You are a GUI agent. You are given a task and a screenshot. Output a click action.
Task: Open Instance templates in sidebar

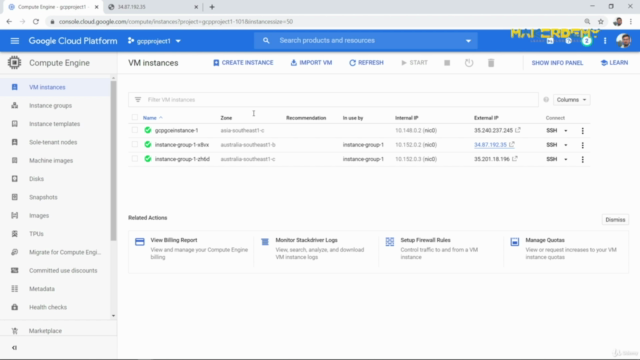point(55,124)
